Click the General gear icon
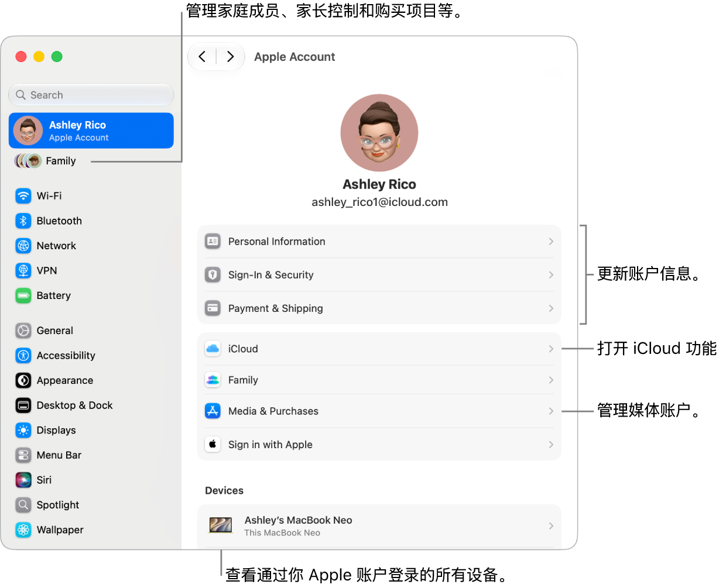Screen dimensions: 726x588 tap(23, 331)
